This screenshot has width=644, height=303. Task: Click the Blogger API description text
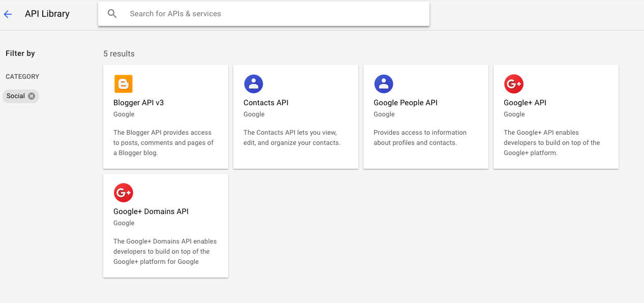164,143
